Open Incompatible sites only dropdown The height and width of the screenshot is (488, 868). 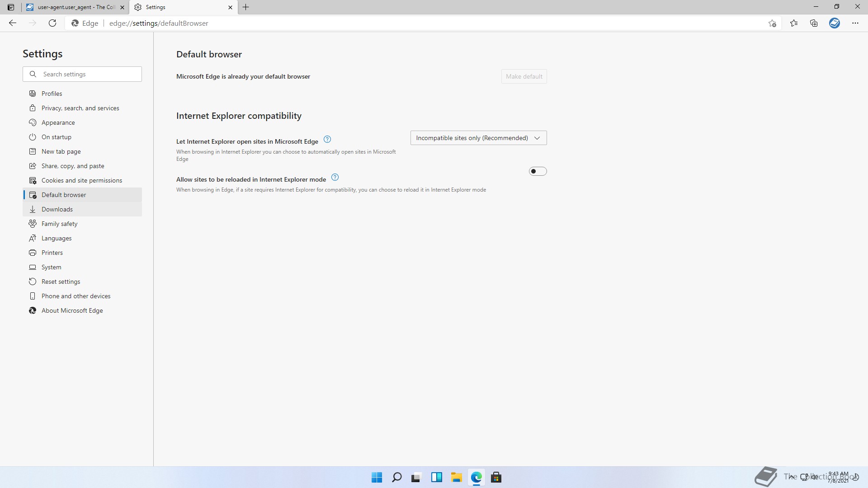(x=478, y=138)
